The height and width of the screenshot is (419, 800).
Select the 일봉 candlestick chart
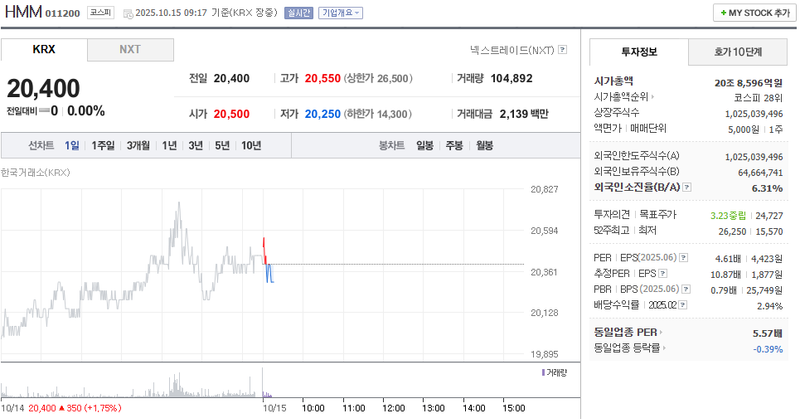tap(425, 146)
